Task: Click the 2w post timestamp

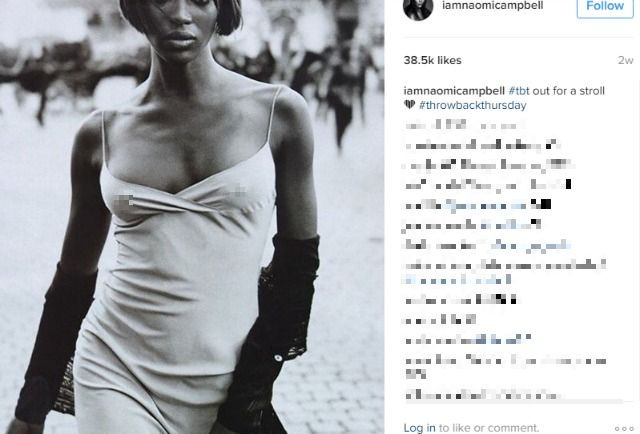Action: (x=625, y=60)
